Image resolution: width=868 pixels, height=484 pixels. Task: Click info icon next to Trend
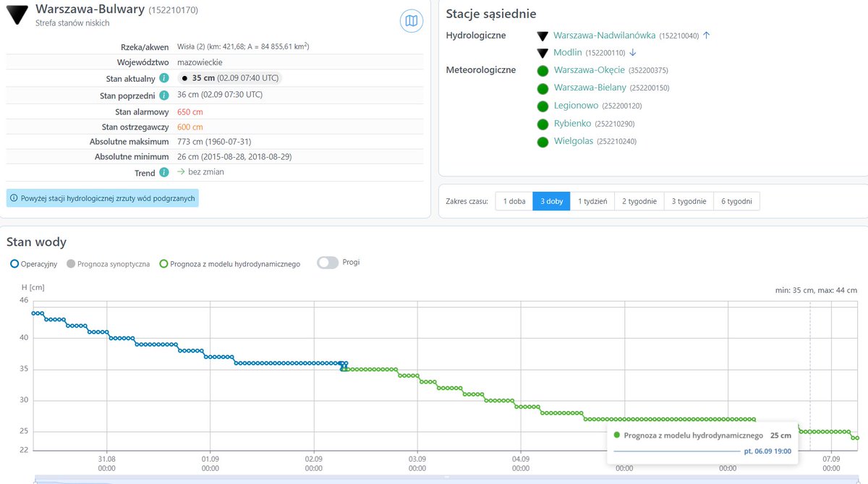[x=164, y=172]
